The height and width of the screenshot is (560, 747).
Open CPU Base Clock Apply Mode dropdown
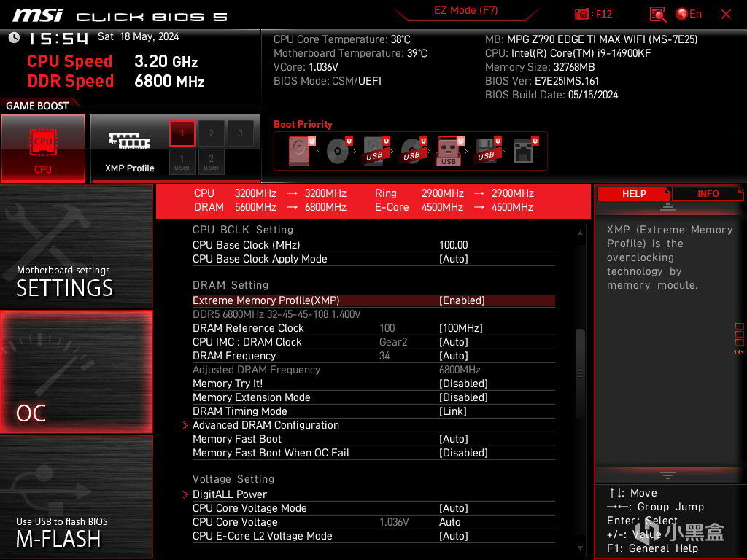(x=454, y=259)
